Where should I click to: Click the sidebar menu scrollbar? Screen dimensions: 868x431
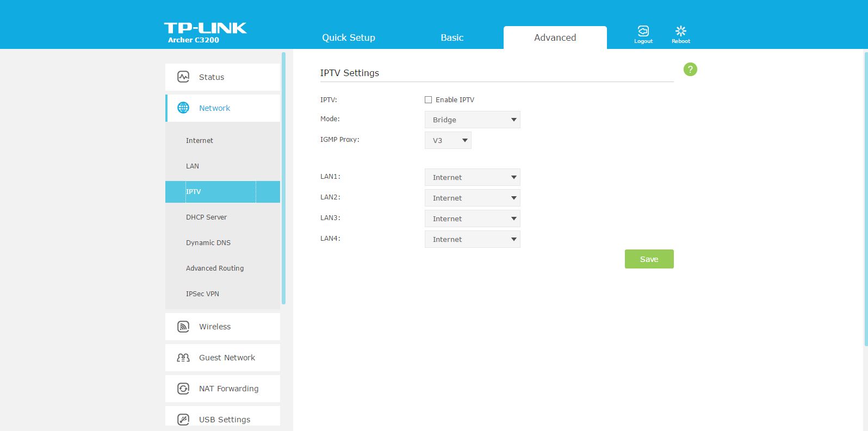pos(283,178)
